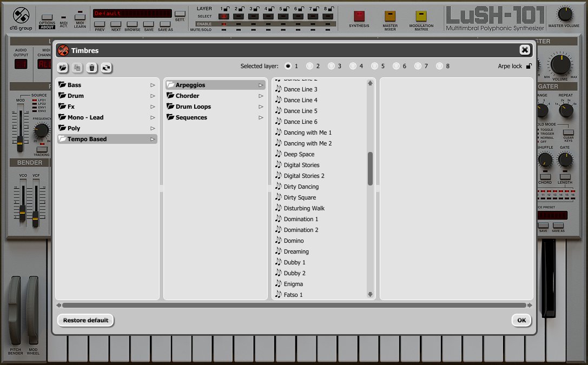Screen dimensions: 588x365
Task: Toggle the padlock icon for layer 8
Action: (331, 8)
